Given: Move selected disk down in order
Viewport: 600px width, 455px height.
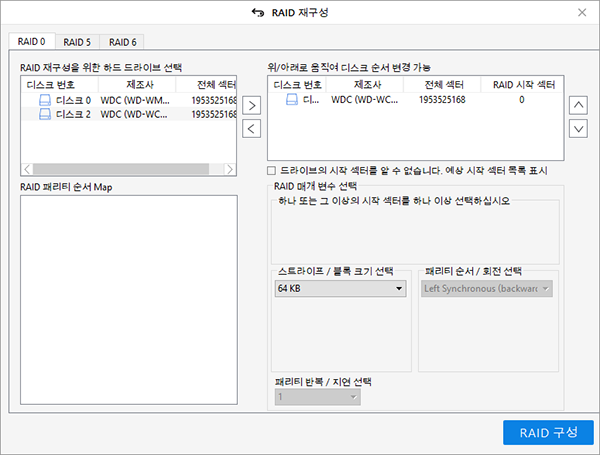Looking at the screenshot, I should [x=577, y=128].
